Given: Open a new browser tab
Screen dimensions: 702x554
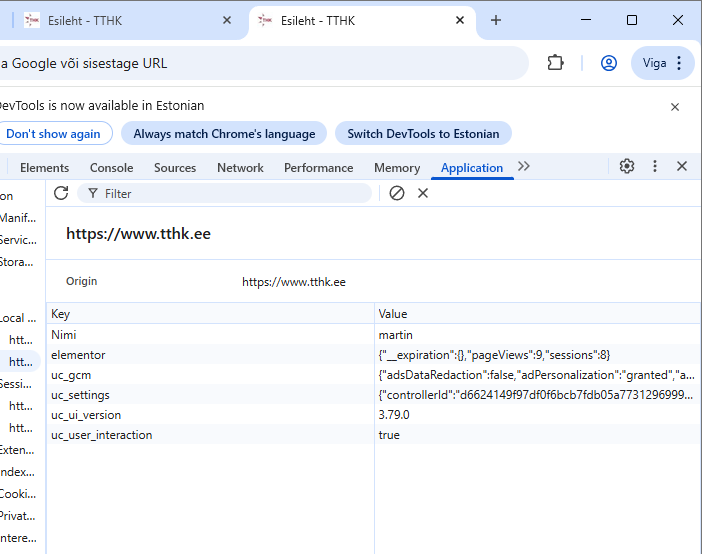Looking at the screenshot, I should pyautogui.click(x=496, y=20).
